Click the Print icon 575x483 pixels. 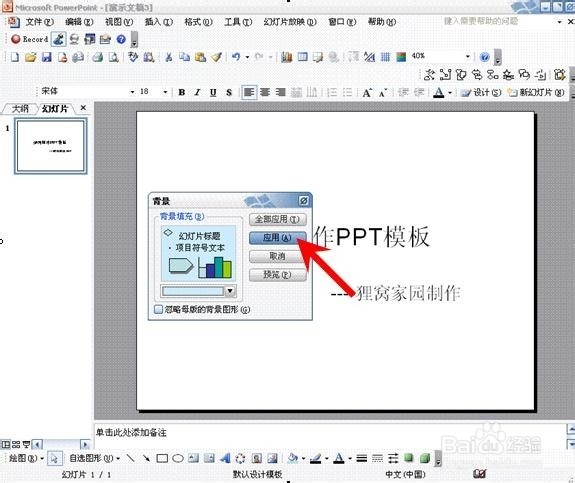coord(98,57)
